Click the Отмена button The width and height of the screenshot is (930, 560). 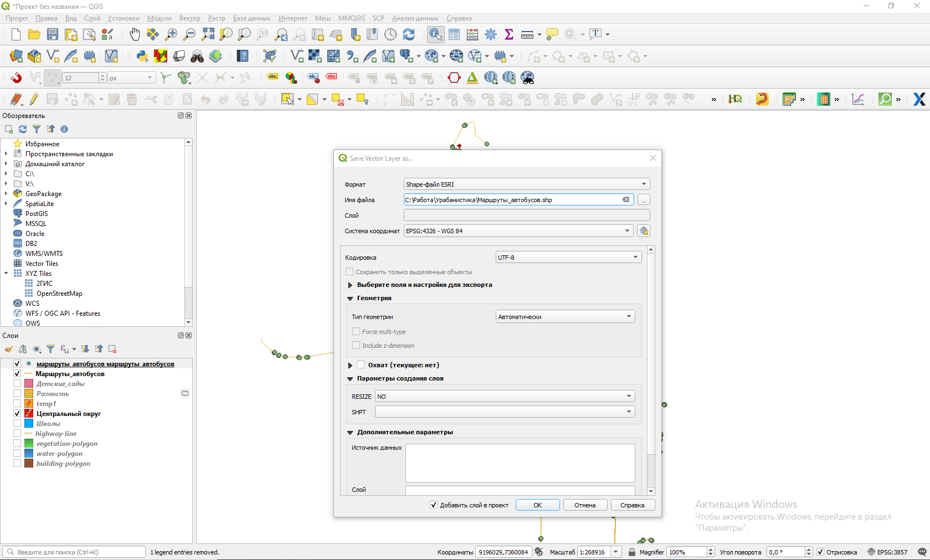tap(585, 505)
